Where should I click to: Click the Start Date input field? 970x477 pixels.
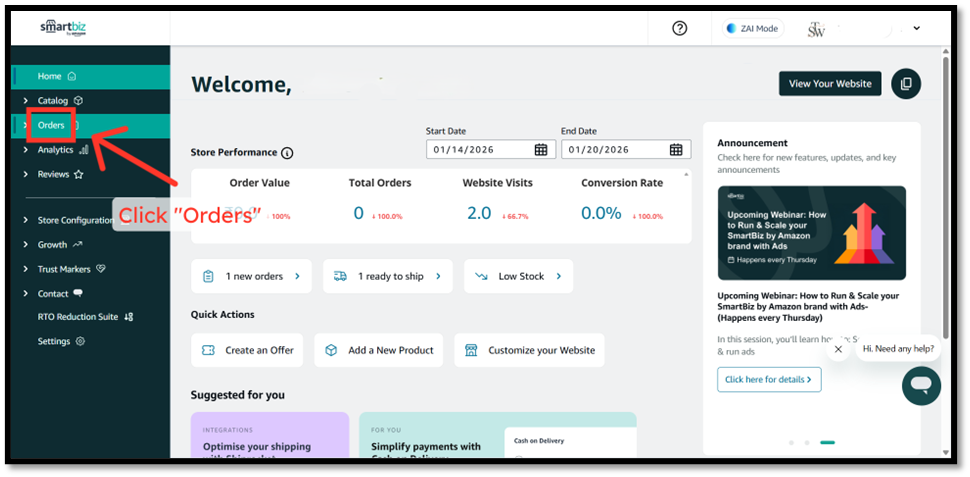[478, 150]
